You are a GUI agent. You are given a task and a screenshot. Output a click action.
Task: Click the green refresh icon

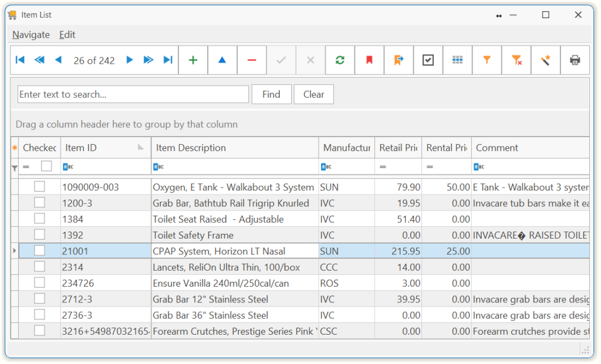[340, 60]
